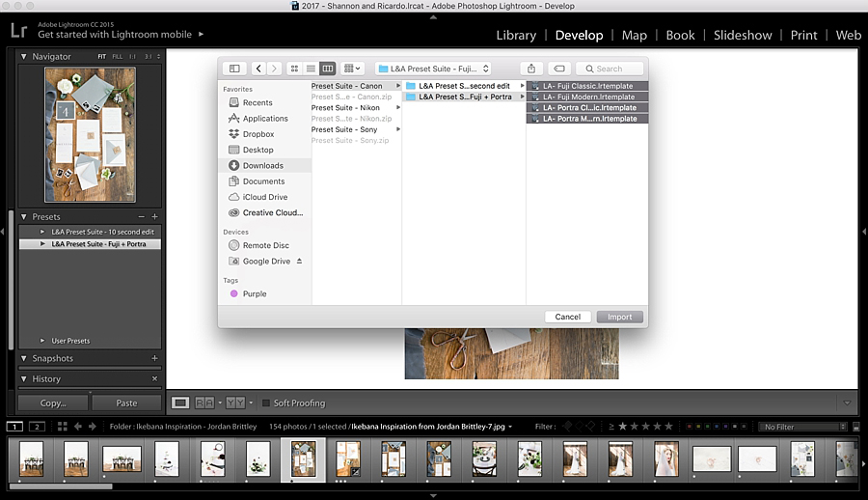Select LA- Portra Cl...ic.lrtemplate file
Screen dimensions: 868x500
tap(587, 107)
